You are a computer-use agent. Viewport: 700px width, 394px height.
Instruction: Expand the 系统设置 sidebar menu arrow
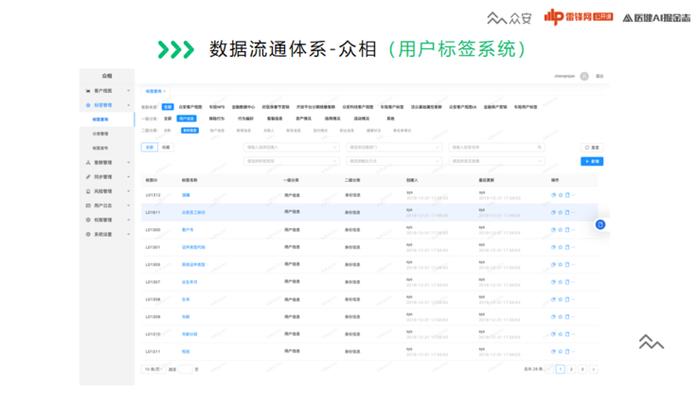(129, 234)
